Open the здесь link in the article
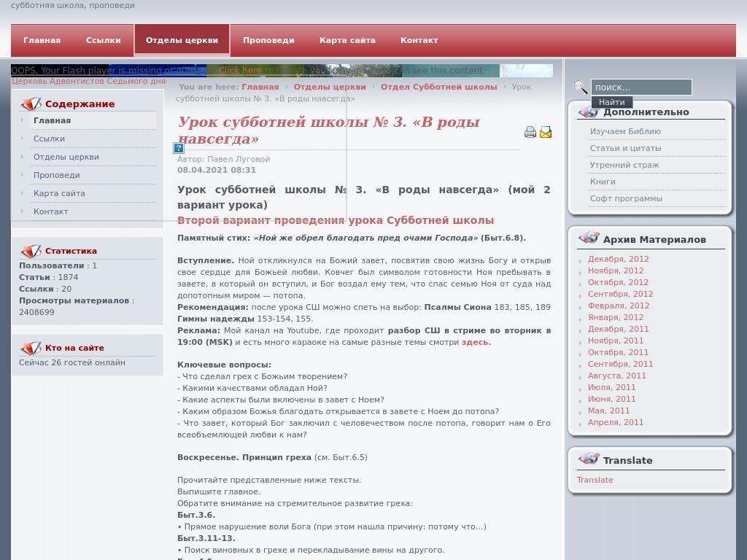The image size is (747, 560). coord(474,341)
